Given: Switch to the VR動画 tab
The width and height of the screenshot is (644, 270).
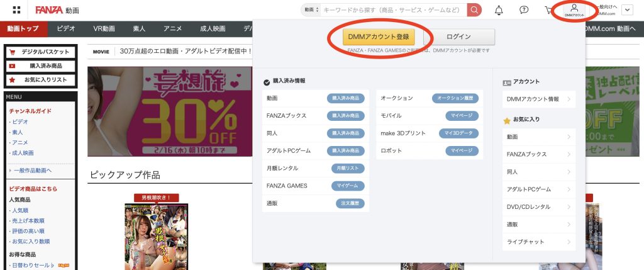Looking at the screenshot, I should 104,29.
